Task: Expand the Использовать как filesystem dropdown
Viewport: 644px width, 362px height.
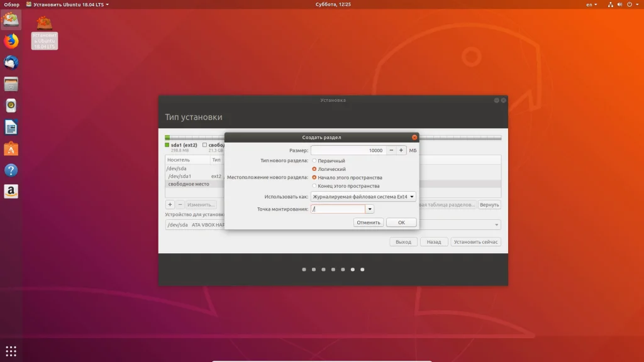Action: (x=363, y=197)
